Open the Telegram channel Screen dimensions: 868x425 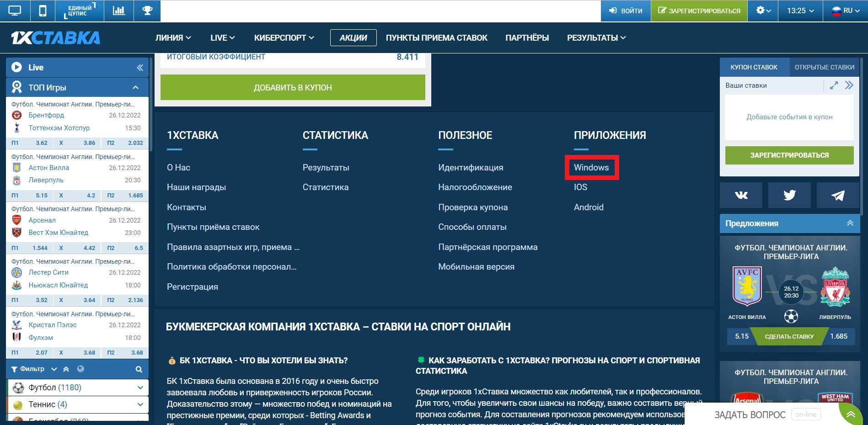(x=838, y=195)
